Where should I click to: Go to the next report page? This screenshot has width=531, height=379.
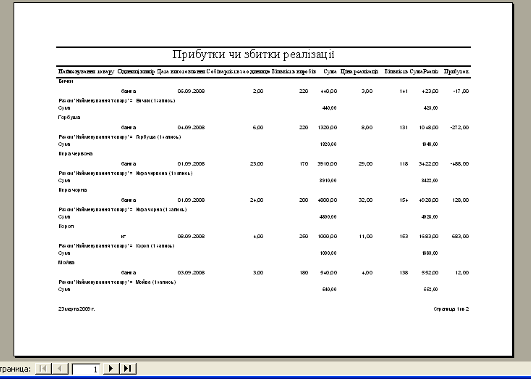pos(111,369)
